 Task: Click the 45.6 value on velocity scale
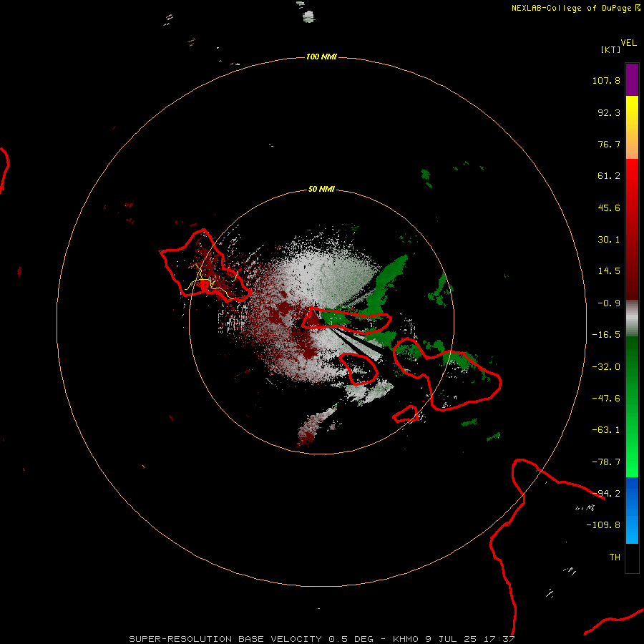click(x=609, y=208)
